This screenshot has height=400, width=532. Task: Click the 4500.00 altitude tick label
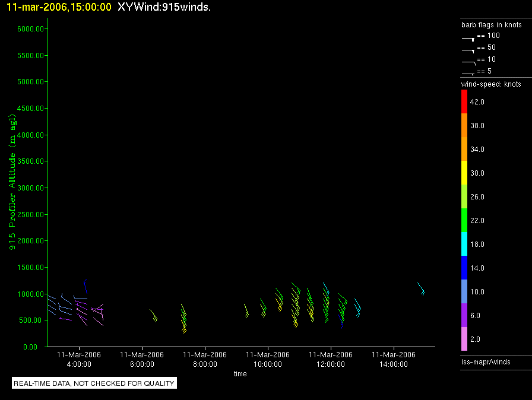pos(30,109)
